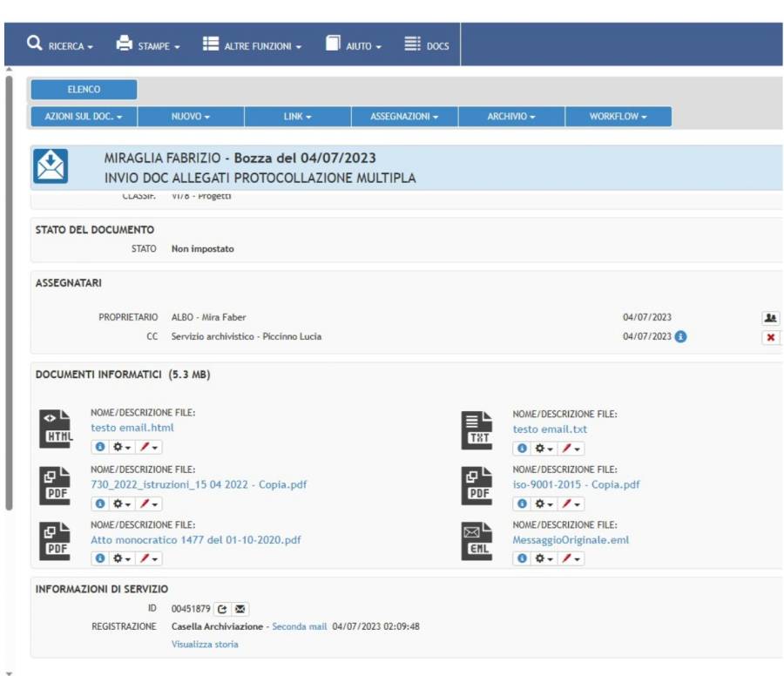
Task: Open the Visualizza storia link
Action: (205, 644)
